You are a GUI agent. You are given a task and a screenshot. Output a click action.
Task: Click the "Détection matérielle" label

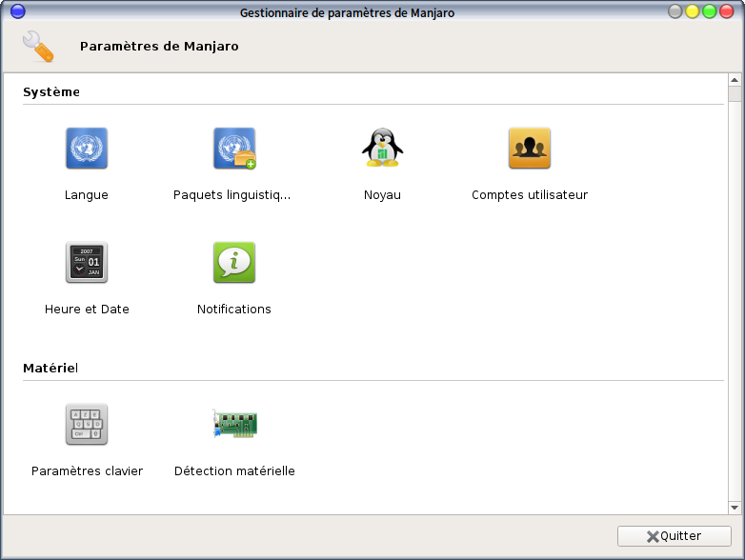(x=234, y=471)
